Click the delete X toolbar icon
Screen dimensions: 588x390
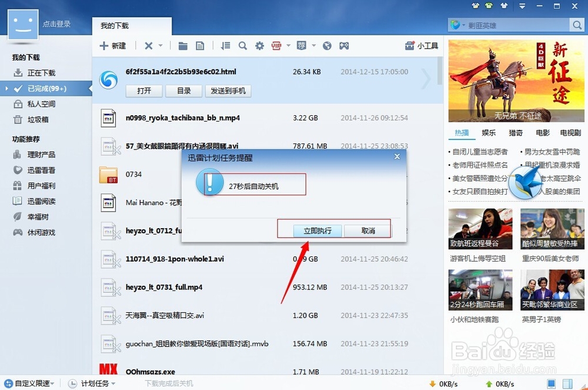[x=148, y=45]
